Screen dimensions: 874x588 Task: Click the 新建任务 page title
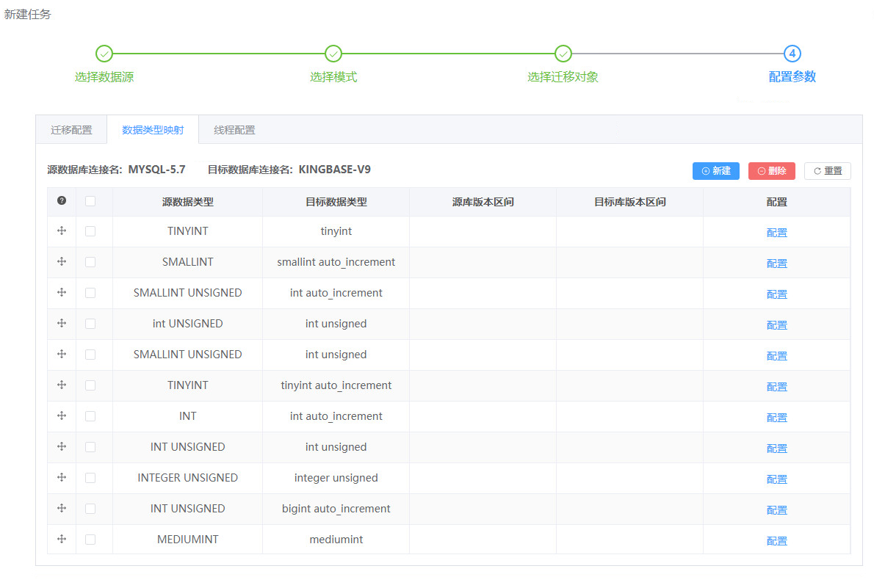27,15
